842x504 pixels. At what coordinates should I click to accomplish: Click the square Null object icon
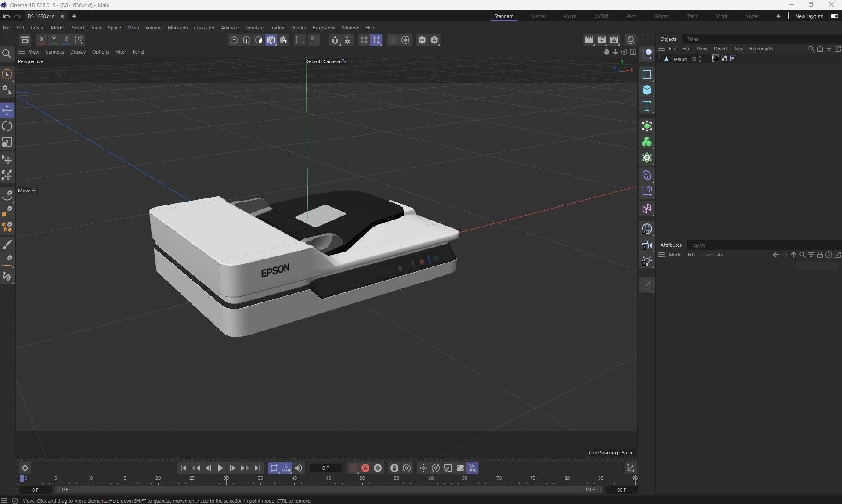pyautogui.click(x=647, y=74)
